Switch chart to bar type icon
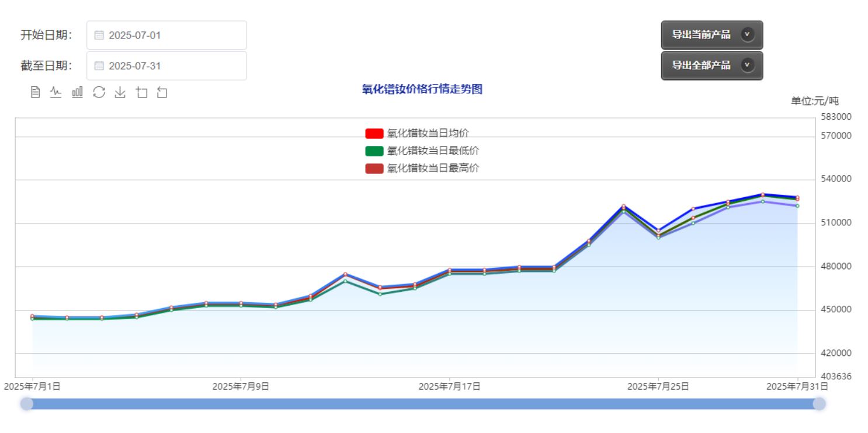Viewport: 868px width, 433px height. pos(77,92)
